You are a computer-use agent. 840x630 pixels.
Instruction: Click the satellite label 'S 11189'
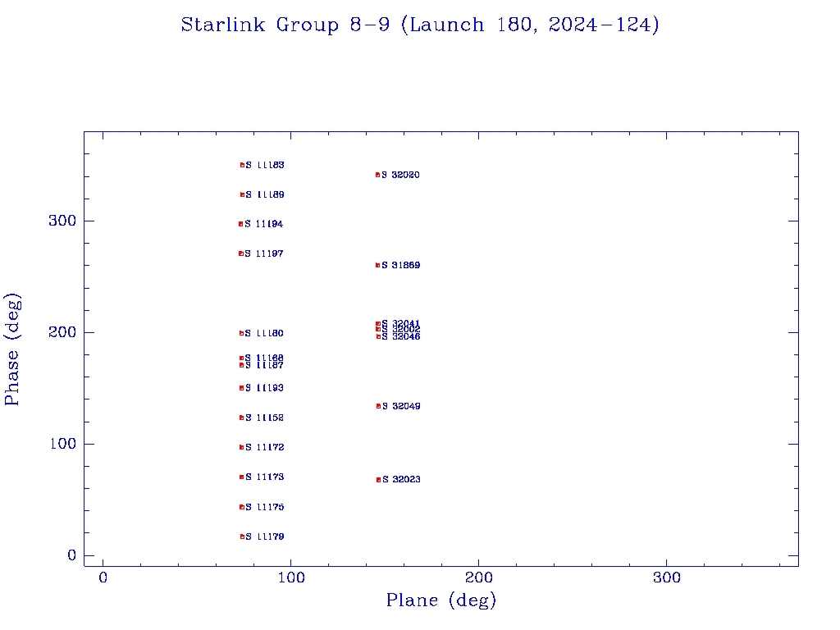[x=265, y=194]
